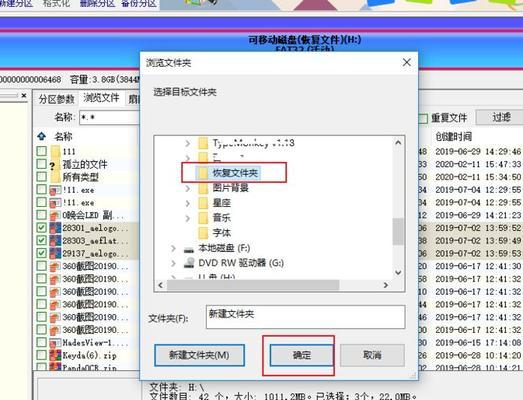Viewport: 523px width, 400px height.
Task: Select the 字体 folder icon
Action: 203,233
